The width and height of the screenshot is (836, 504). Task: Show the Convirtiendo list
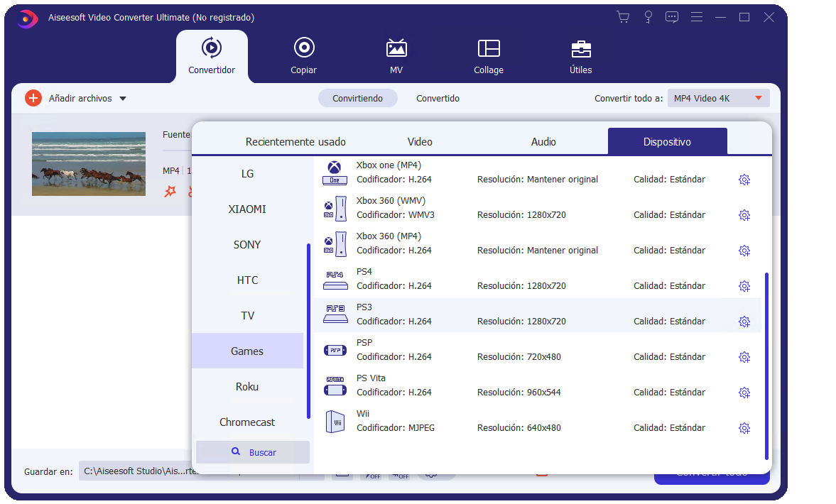click(x=358, y=98)
